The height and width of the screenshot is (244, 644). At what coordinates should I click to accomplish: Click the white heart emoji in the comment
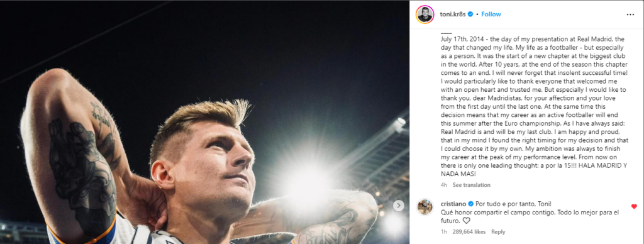[466, 221]
